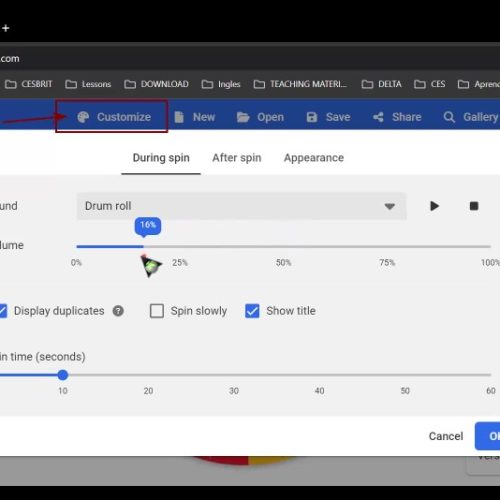Expand the Drum roll sound dropdown
500x500 pixels.
(241, 206)
